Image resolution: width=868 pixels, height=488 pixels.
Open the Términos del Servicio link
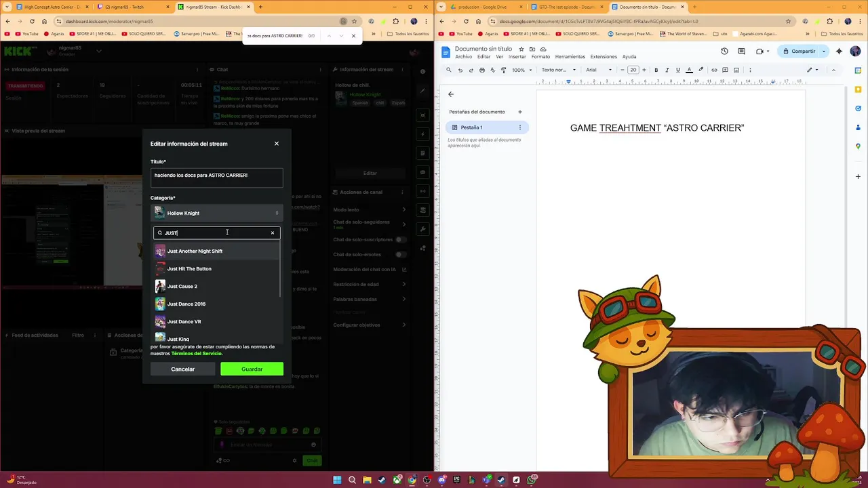pyautogui.click(x=197, y=353)
